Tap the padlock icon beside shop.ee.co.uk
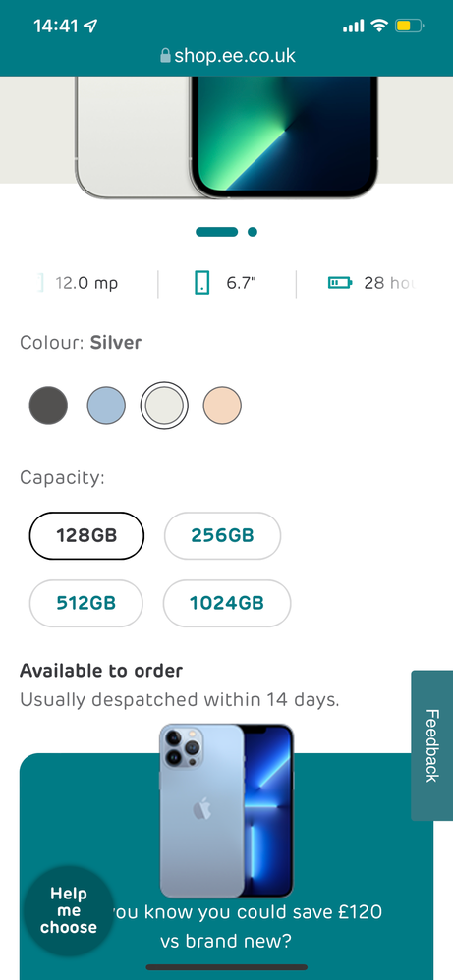453x980 pixels. [165, 56]
